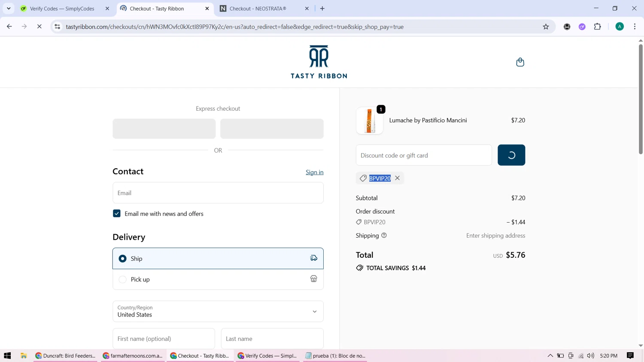Click the Apply discount button with spinner
Screen dimensions: 644x362
pyautogui.click(x=511, y=155)
